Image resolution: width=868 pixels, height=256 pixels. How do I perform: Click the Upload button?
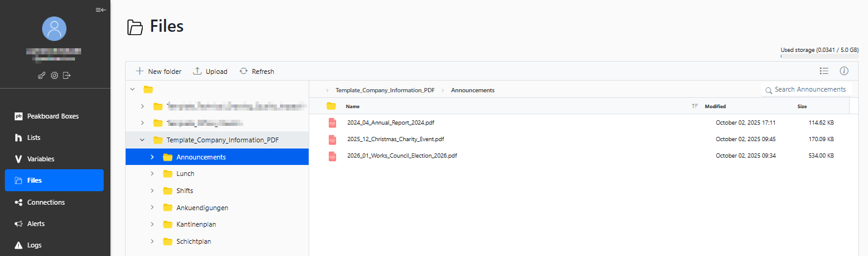point(210,71)
